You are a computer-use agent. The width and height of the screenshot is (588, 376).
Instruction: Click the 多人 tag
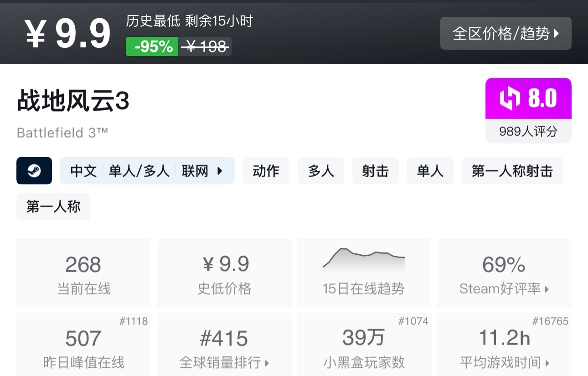320,170
